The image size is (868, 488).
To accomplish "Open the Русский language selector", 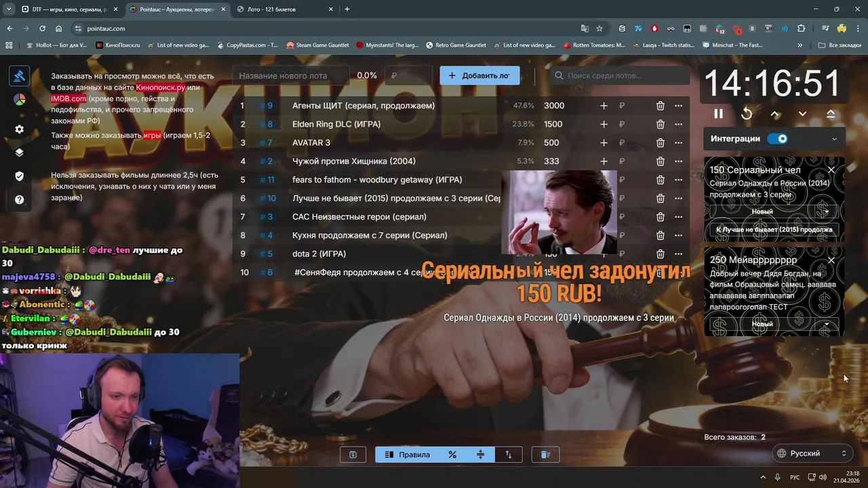I will point(812,453).
